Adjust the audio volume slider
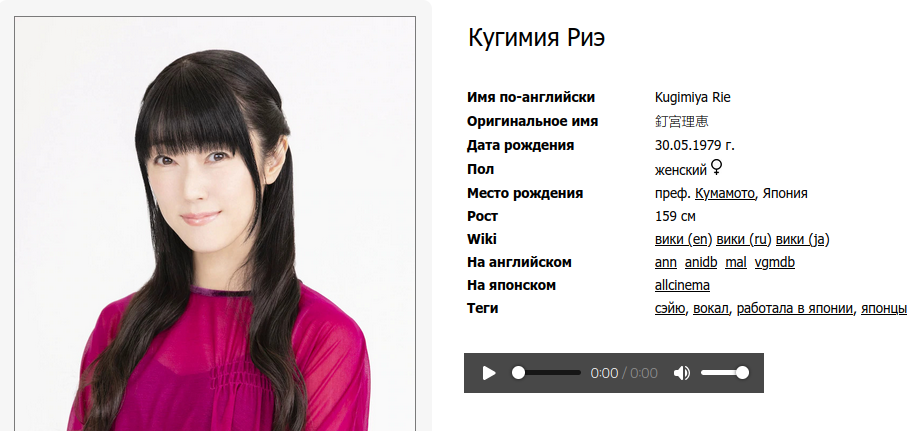 [x=724, y=373]
